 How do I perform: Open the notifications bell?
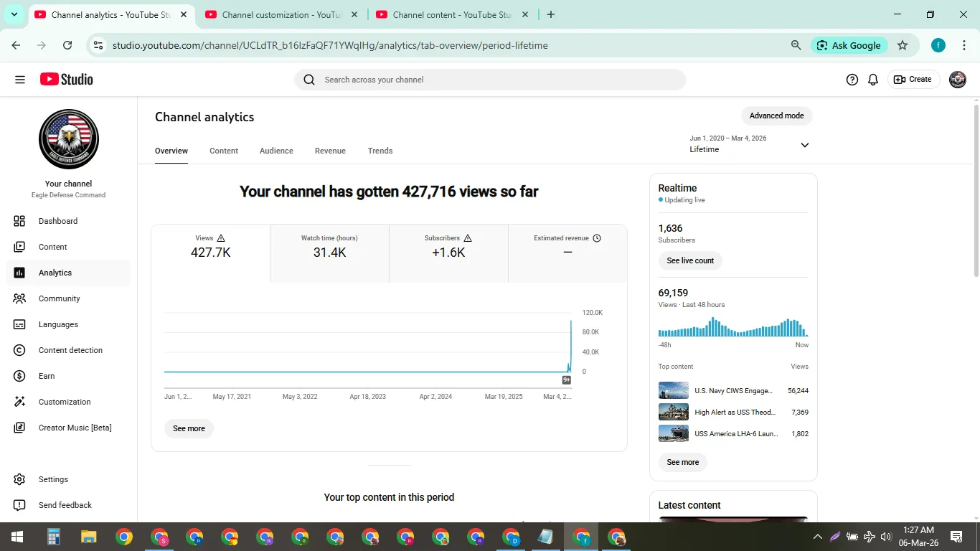[x=873, y=80]
